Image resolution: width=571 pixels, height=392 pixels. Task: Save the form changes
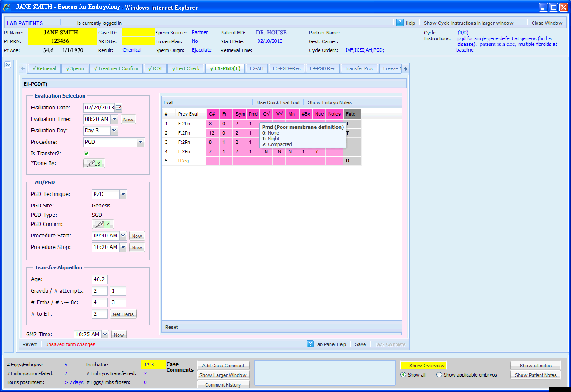coord(360,344)
